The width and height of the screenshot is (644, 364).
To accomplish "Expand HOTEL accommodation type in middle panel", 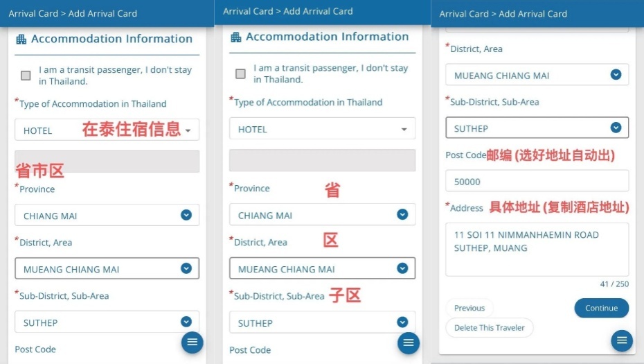I will 323,129.
